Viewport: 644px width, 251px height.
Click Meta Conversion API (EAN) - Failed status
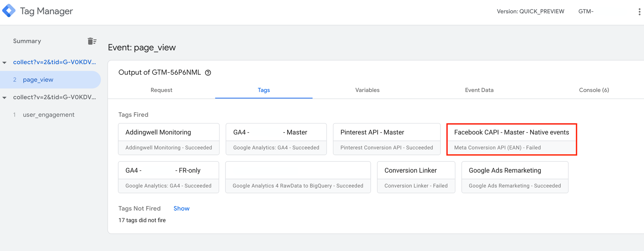coord(497,148)
